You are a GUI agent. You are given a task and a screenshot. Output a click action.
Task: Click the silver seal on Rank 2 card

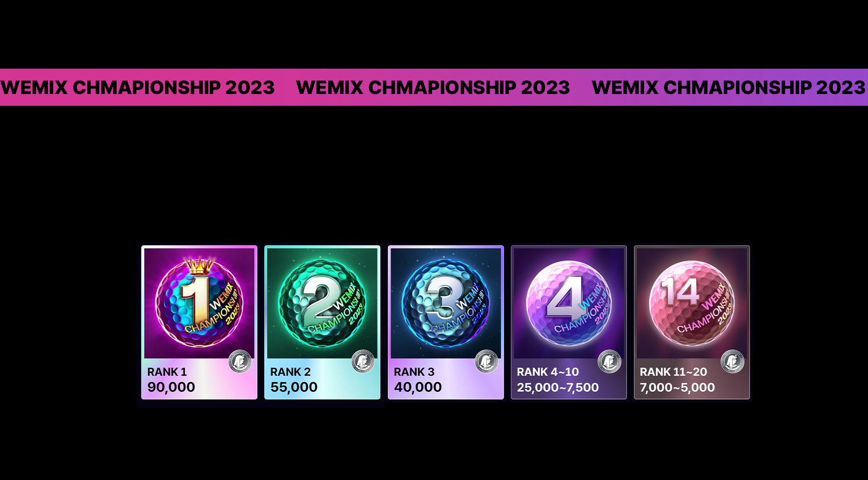pyautogui.click(x=363, y=362)
